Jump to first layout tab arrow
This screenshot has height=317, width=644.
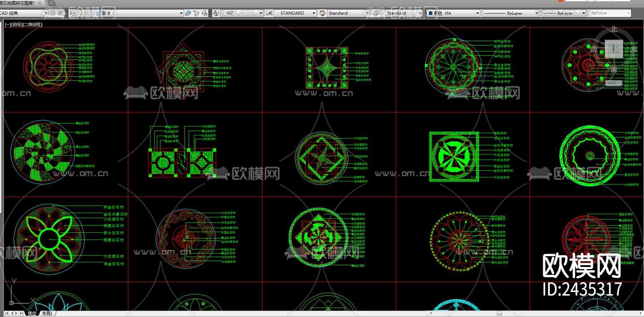[x=6, y=313]
